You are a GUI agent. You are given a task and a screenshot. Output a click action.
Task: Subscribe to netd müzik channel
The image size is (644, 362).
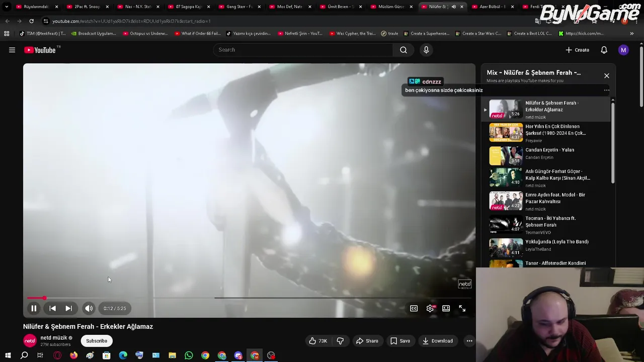[97, 341]
